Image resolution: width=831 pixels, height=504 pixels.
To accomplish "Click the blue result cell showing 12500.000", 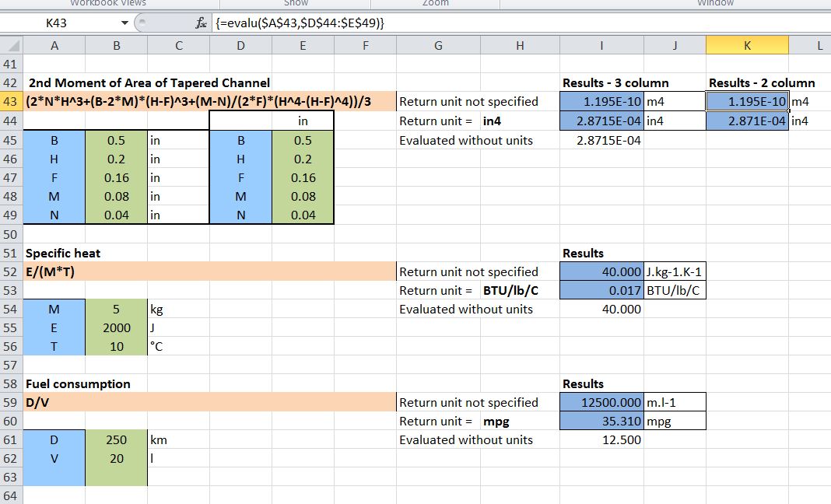I will point(601,402).
